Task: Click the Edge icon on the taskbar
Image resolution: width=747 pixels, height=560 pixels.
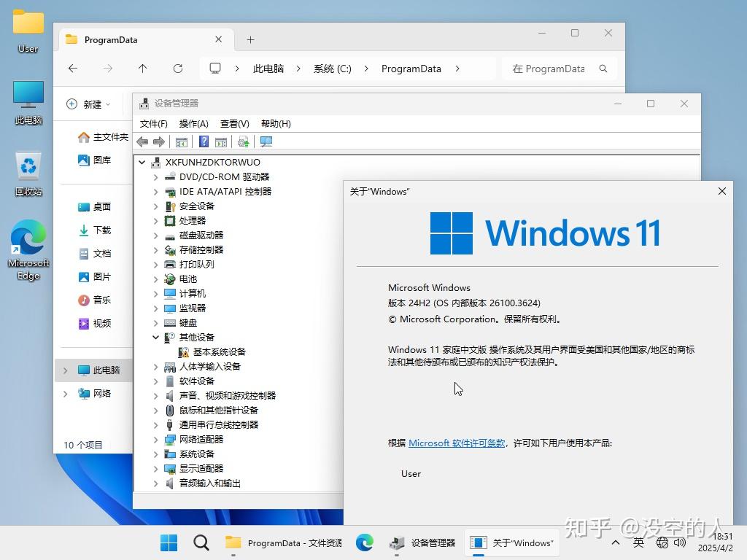Action: point(365,542)
